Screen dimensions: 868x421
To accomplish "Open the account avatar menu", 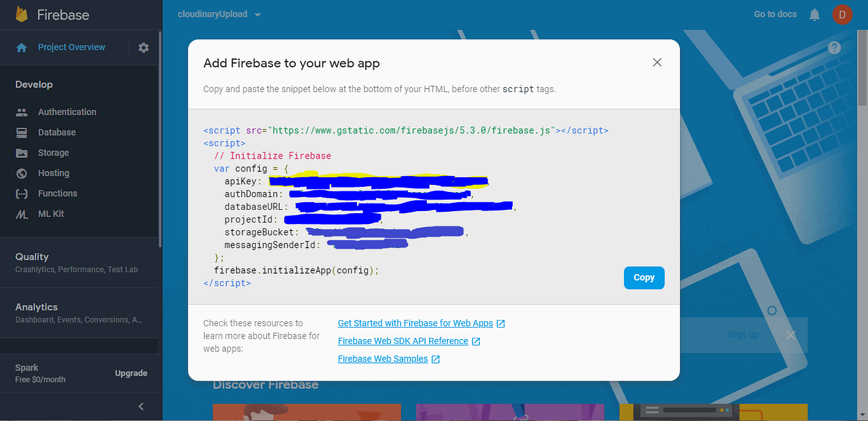I will tap(842, 14).
